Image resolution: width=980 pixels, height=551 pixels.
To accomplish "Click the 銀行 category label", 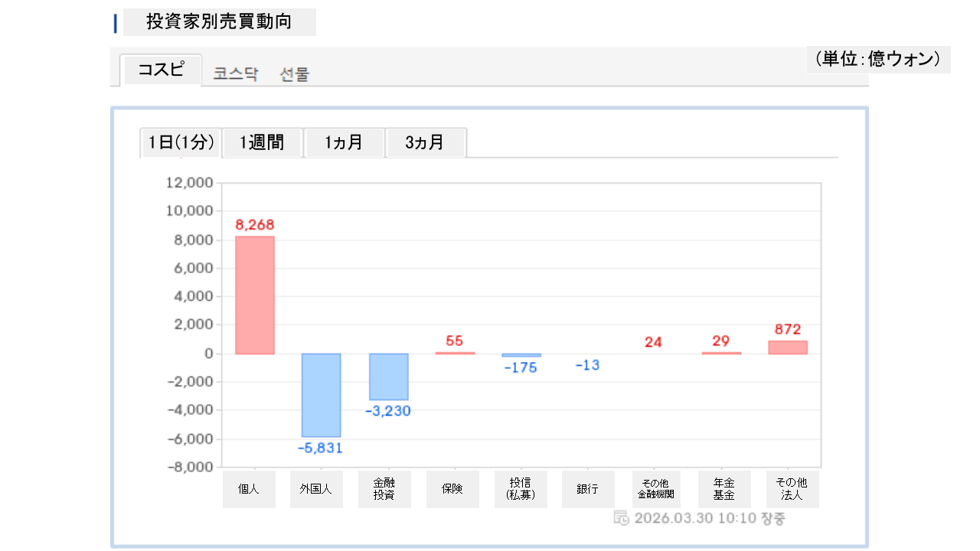I will click(588, 489).
